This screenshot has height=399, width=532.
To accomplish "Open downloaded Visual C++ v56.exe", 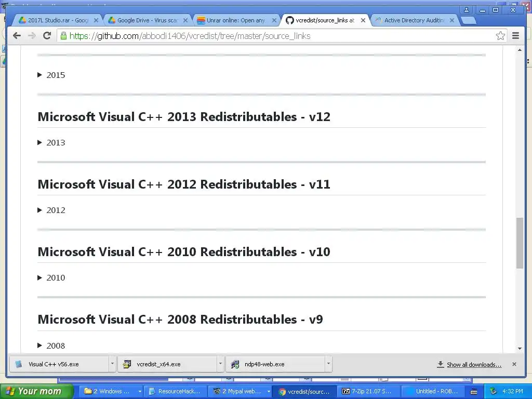I will coord(58,364).
